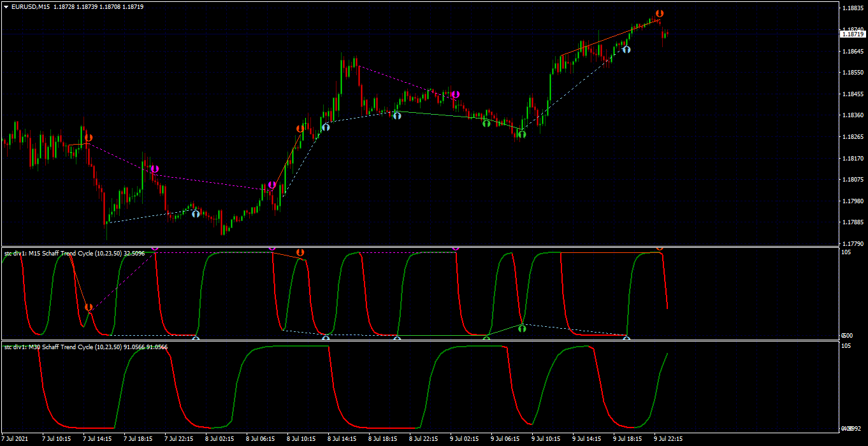Click the 1.18645 price scale label
The height and width of the screenshot is (446, 868).
853,52
